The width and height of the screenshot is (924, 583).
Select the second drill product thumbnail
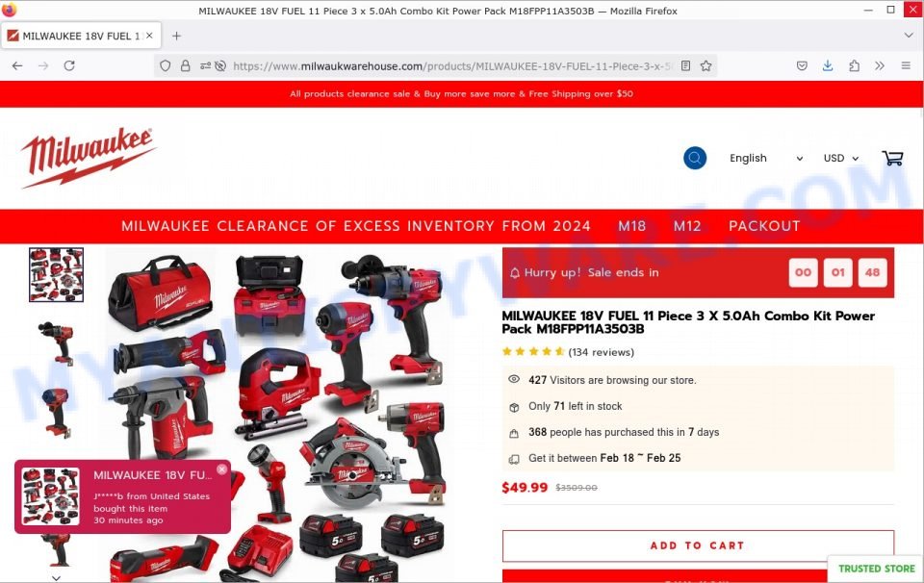[x=56, y=342]
